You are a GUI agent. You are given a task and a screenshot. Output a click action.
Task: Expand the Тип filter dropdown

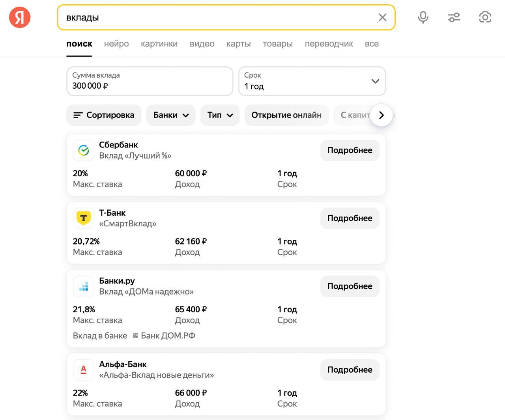pyautogui.click(x=220, y=115)
